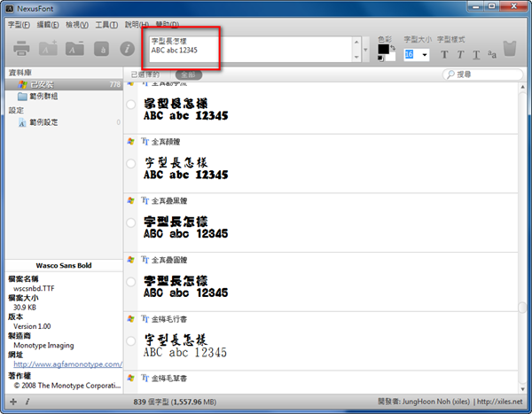This screenshot has width=532, height=414.
Task: Click the font list scroll up arrow
Action: 522,87
